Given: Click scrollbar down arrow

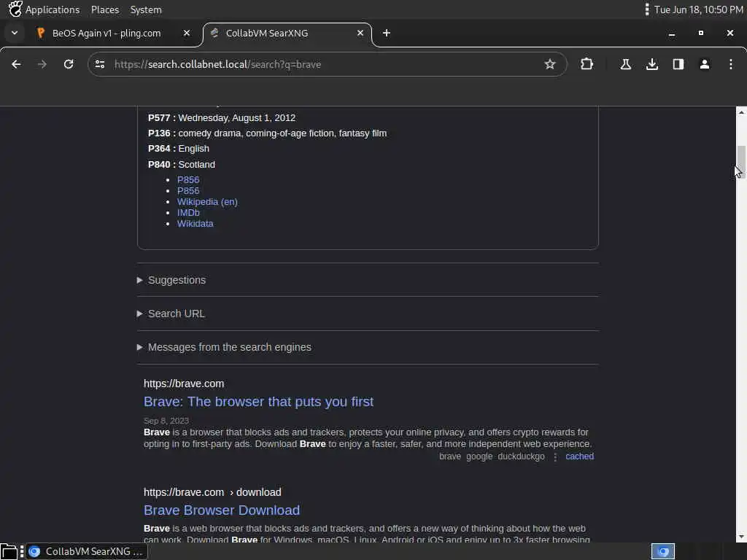Looking at the screenshot, I should tap(741, 537).
